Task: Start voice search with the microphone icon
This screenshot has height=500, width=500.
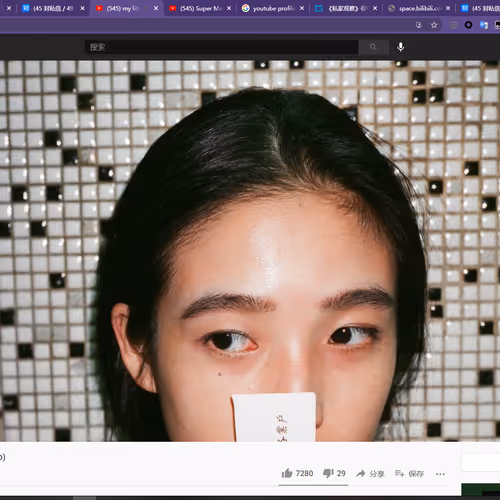Action: pos(400,47)
